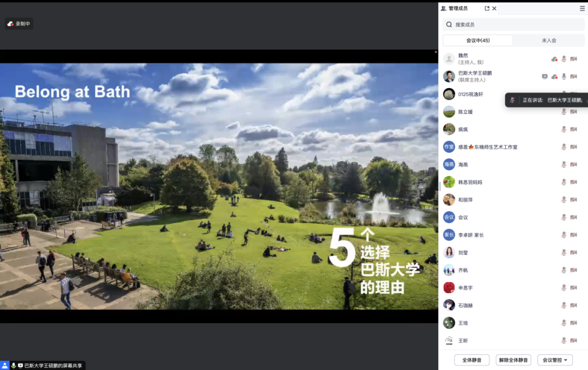The height and width of the screenshot is (370, 588).
Task: Click the green microphone status icon bottom-left
Action: [14, 366]
